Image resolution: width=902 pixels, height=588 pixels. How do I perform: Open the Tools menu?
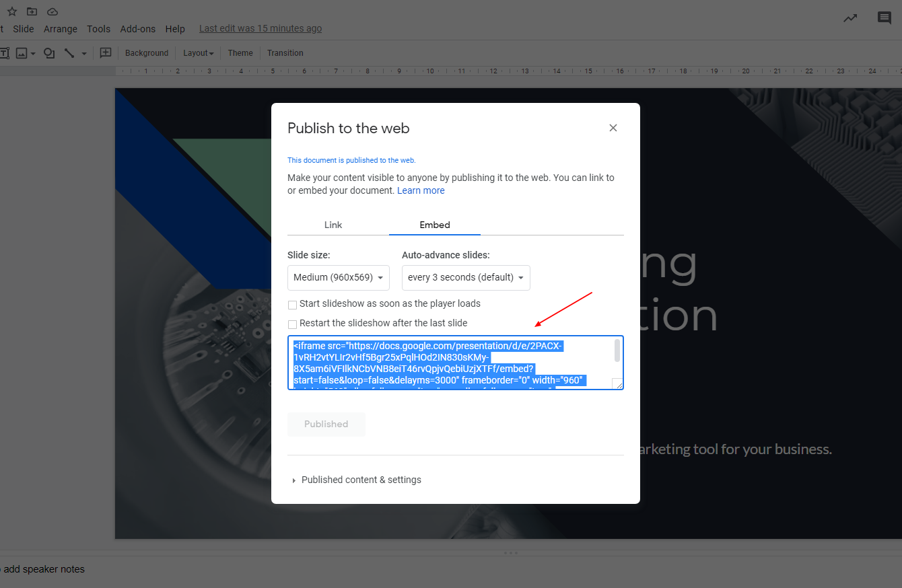click(98, 29)
